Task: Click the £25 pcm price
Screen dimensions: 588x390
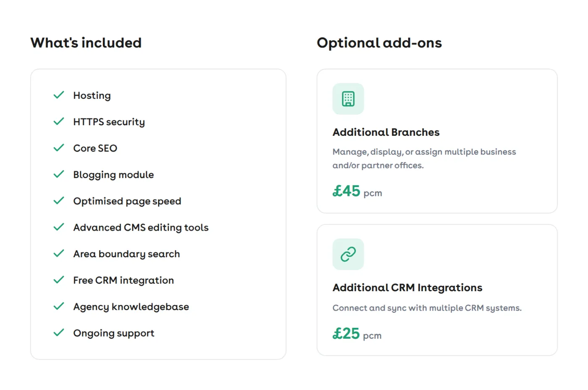Action: [357, 334]
